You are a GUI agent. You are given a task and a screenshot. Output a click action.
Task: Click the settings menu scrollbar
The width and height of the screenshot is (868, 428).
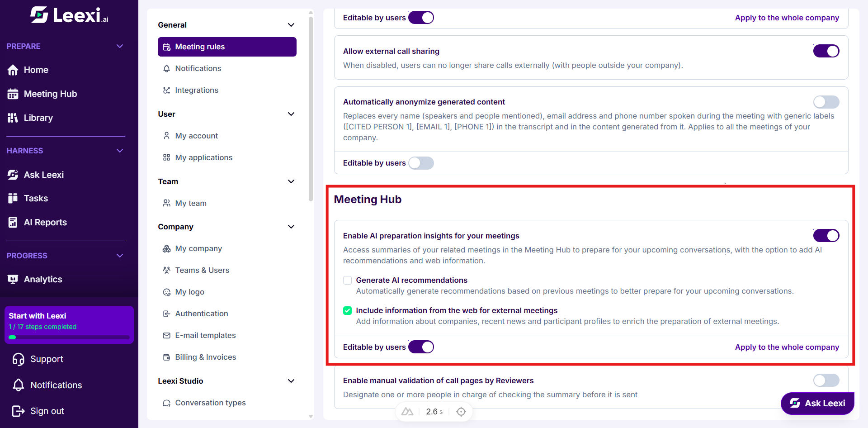311,109
